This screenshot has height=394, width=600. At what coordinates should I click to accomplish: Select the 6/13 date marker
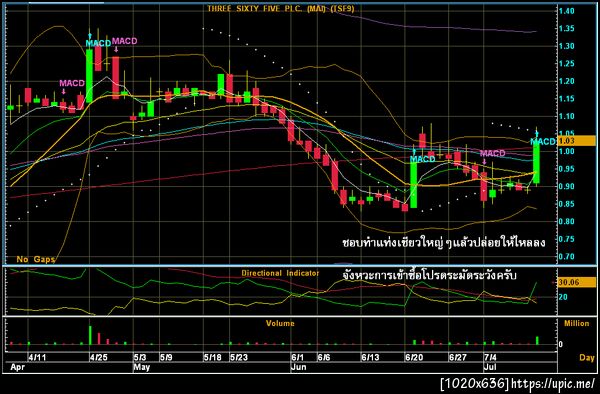coord(370,358)
